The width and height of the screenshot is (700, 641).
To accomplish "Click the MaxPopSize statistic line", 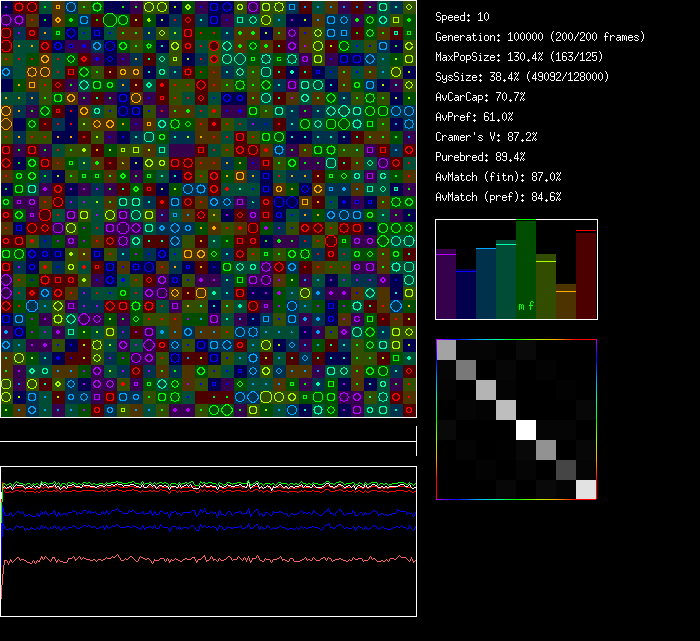I will pos(506,57).
